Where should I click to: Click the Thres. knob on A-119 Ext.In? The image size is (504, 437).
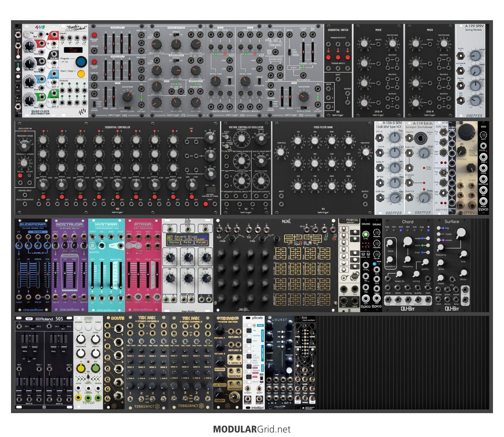[x=424, y=198]
